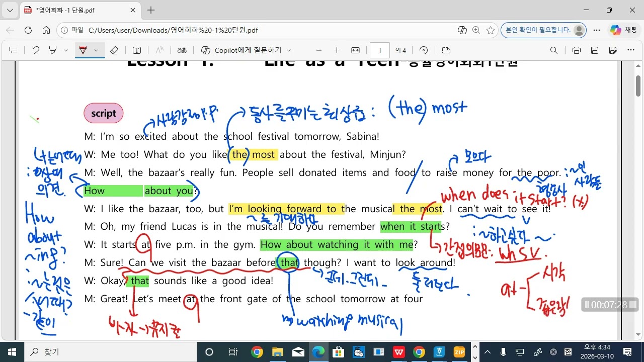644x362 pixels.
Task: Expand the Copilot ask options chevron
Action: [289, 50]
